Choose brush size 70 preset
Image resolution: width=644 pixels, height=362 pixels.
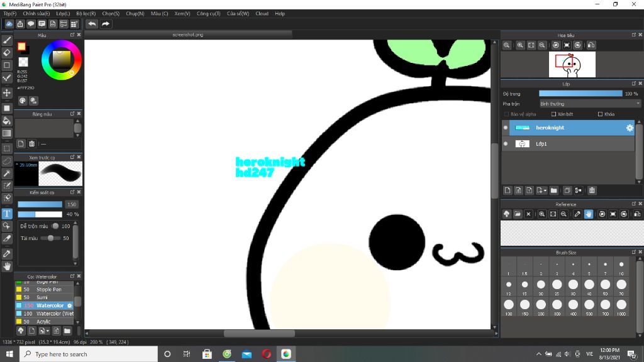click(x=621, y=287)
